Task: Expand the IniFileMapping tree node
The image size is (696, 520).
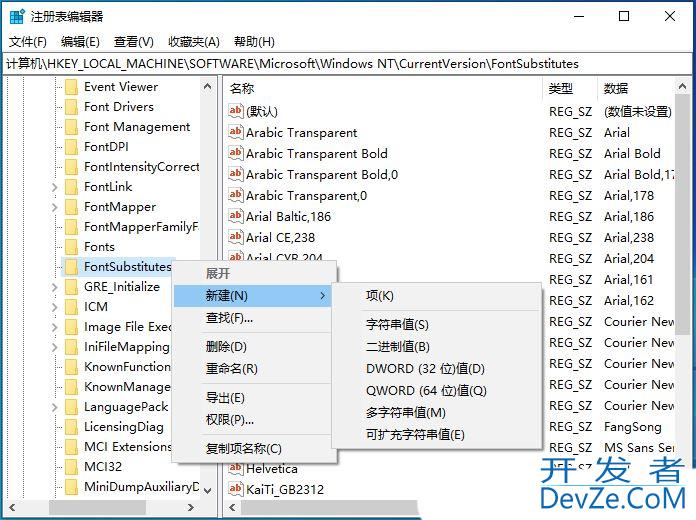Action: [55, 347]
